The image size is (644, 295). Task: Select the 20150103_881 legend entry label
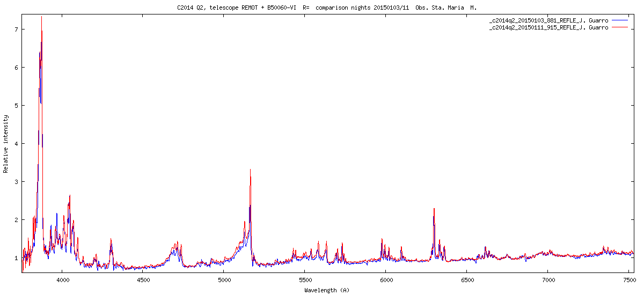(548, 20)
